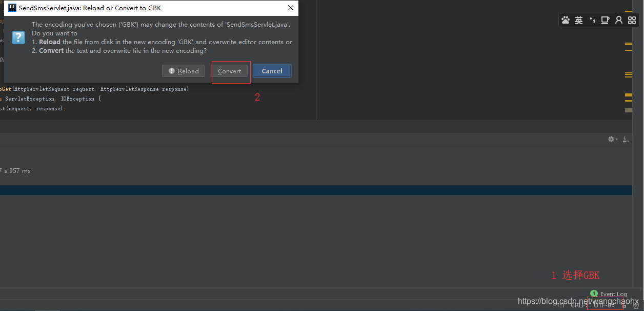
Task: Click the hide tool window download-arrow icon
Action: 626,139
